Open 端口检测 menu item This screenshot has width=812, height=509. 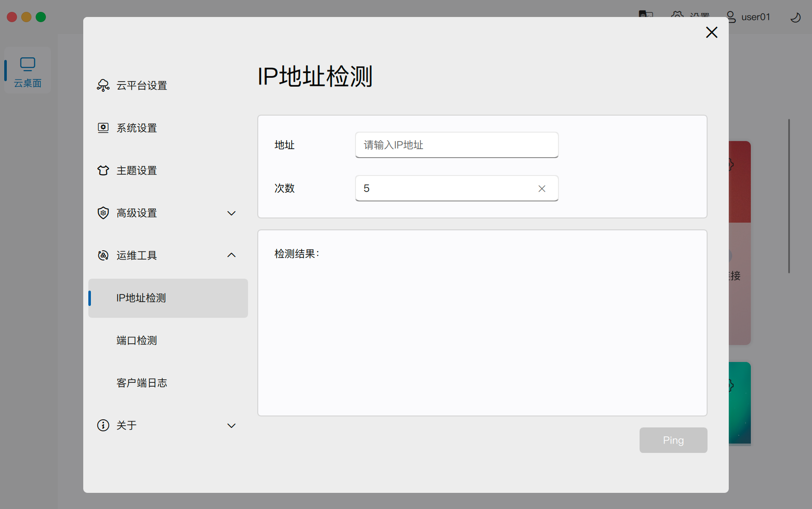pyautogui.click(x=137, y=340)
